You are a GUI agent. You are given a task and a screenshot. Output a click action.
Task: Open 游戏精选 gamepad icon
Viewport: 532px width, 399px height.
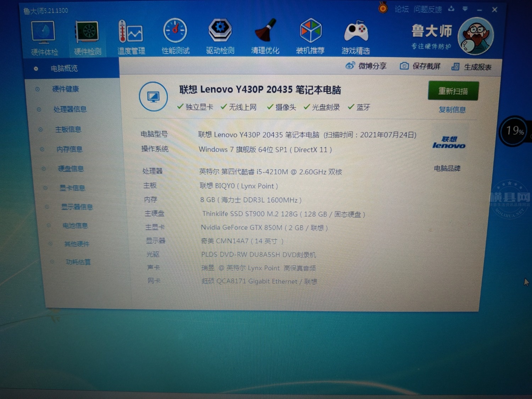point(356,38)
